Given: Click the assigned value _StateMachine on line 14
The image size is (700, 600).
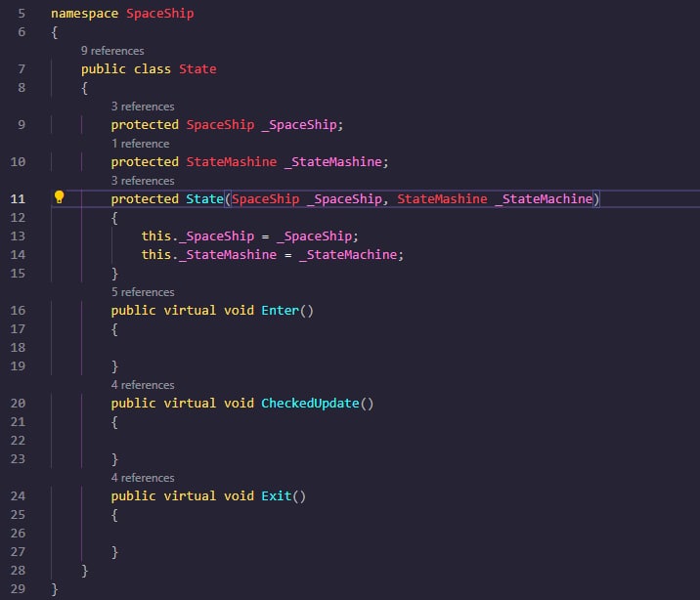Looking at the screenshot, I should point(348,255).
